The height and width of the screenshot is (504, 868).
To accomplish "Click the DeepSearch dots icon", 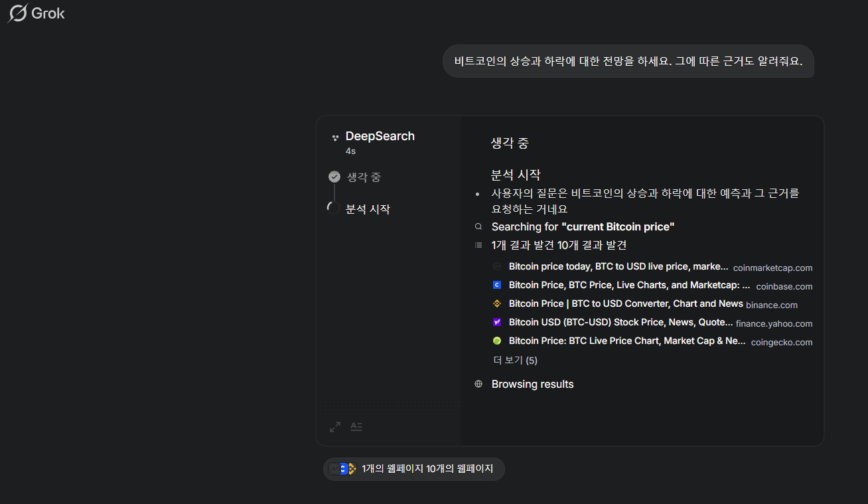I will point(335,137).
